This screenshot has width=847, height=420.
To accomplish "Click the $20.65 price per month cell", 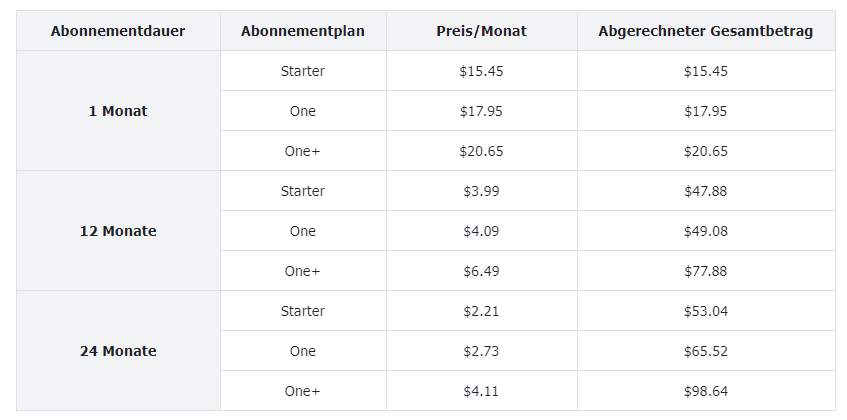I will pyautogui.click(x=481, y=151).
